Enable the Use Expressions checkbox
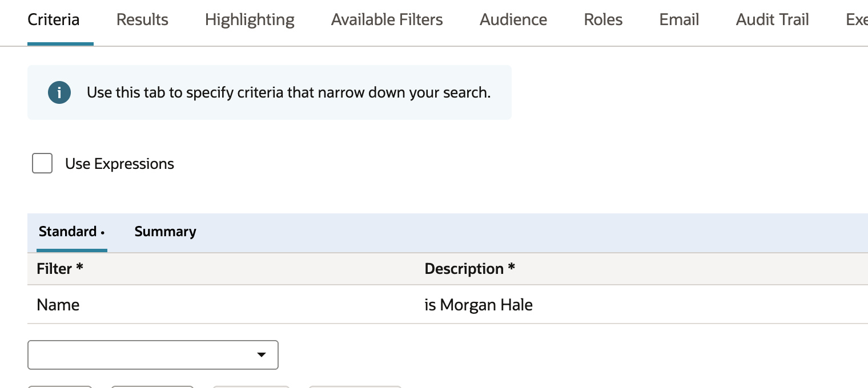 tap(42, 163)
